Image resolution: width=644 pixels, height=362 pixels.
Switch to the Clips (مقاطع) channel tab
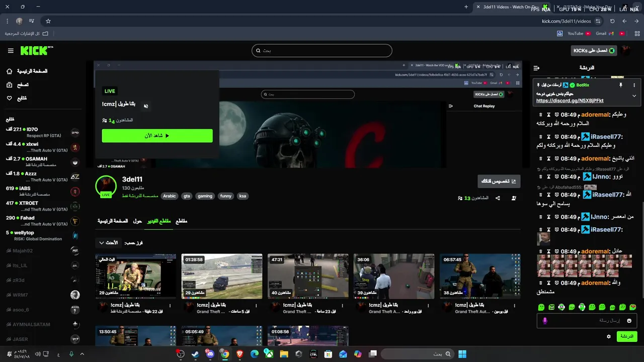(181, 221)
